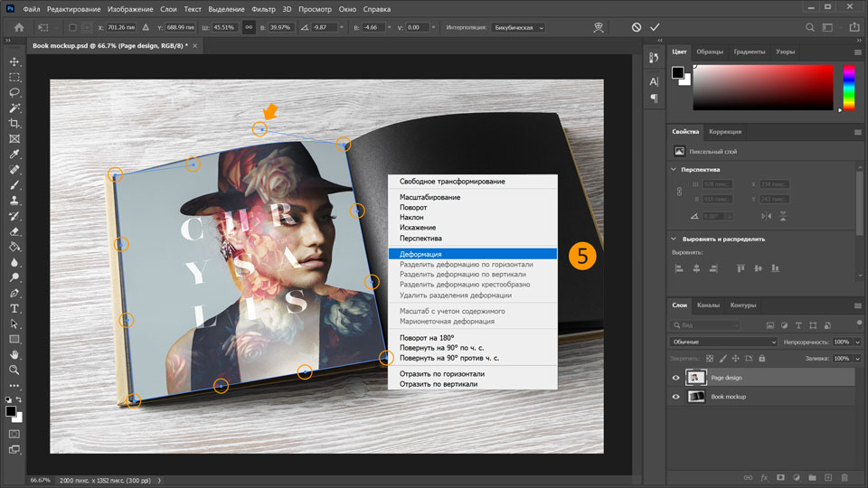Image resolution: width=868 pixels, height=488 pixels.
Task: Cancel the transform with the circle-slash icon
Action: click(x=637, y=28)
